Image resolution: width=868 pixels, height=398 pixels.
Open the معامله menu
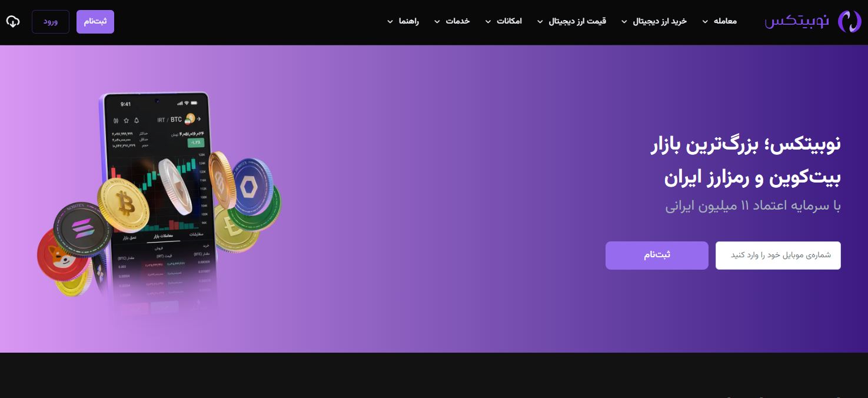[x=725, y=21]
